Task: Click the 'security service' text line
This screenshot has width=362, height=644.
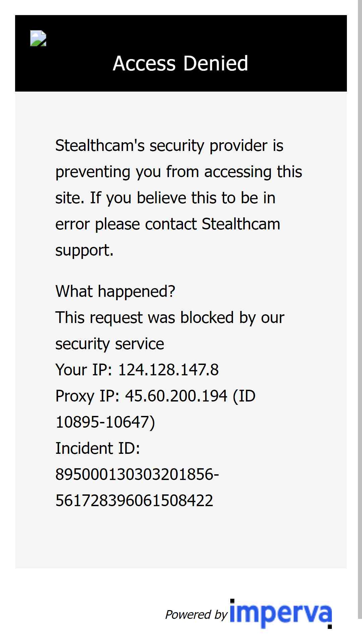Action: pyautogui.click(x=110, y=343)
